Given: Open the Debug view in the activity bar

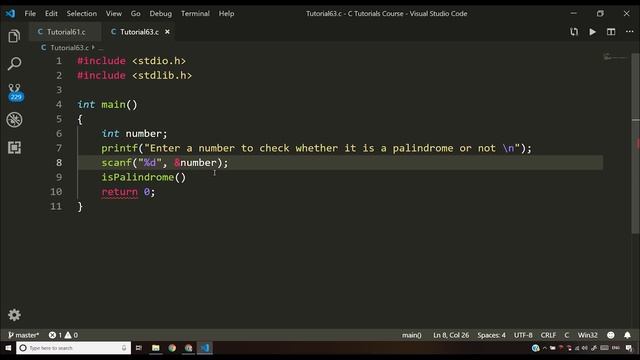Looking at the screenshot, I should click(x=14, y=120).
